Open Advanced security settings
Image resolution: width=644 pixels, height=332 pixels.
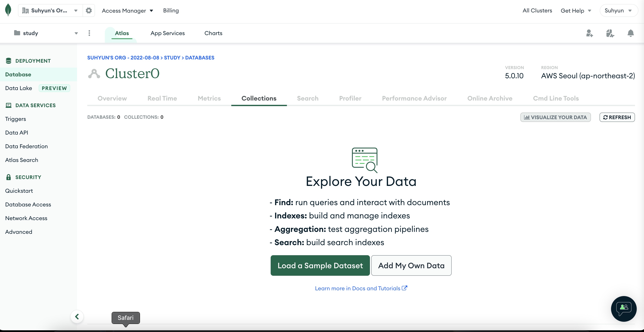[x=18, y=232]
